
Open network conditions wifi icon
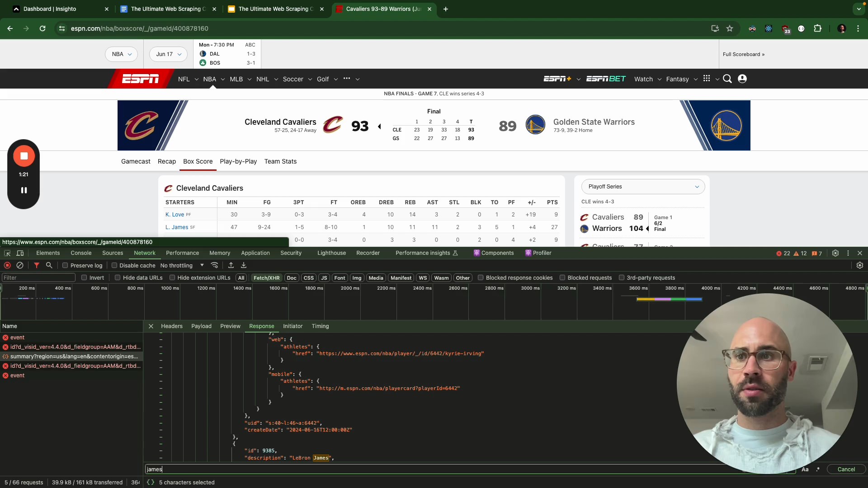coord(215,265)
